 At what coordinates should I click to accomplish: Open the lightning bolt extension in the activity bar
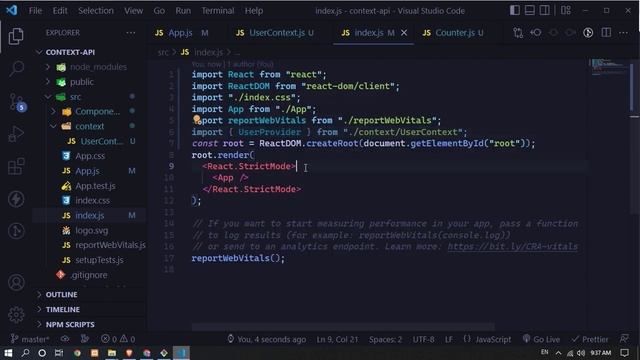[16, 199]
